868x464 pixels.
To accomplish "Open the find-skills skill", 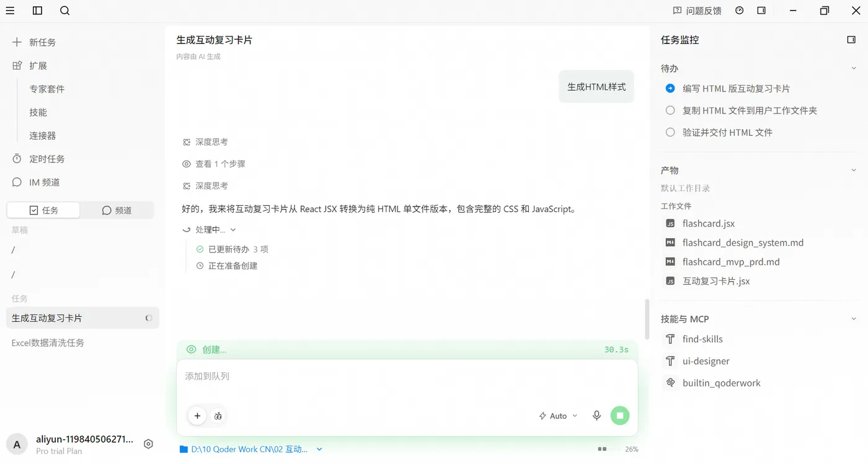I will click(x=702, y=339).
